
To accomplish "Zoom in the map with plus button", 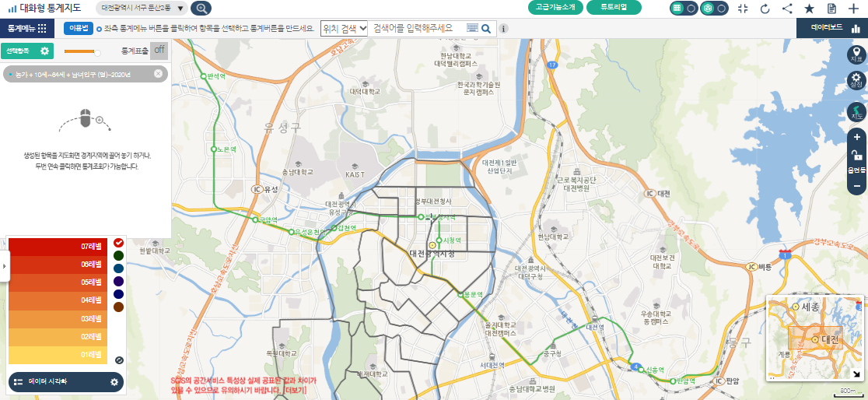I will pos(856,137).
